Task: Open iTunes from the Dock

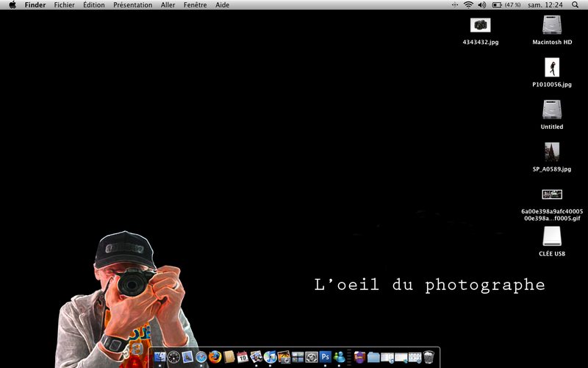Action: click(x=270, y=357)
